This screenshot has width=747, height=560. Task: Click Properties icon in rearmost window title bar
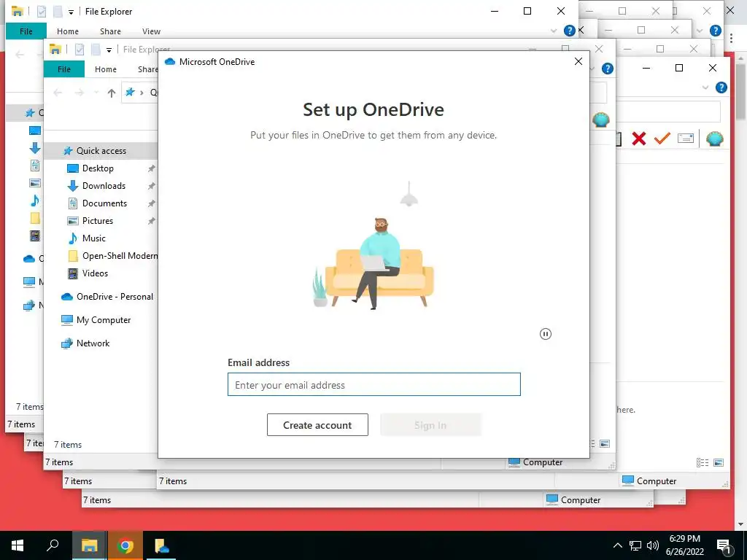42,12
